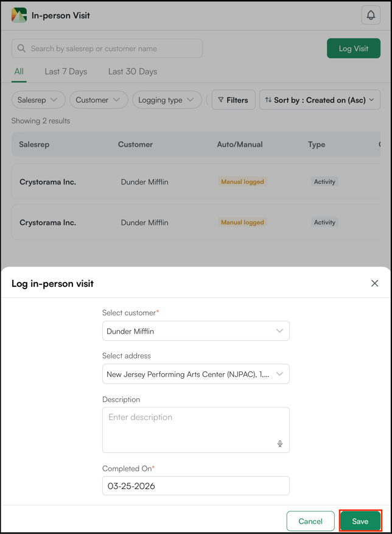The width and height of the screenshot is (392, 534).
Task: Click the Enter description text area
Action: coord(196,430)
